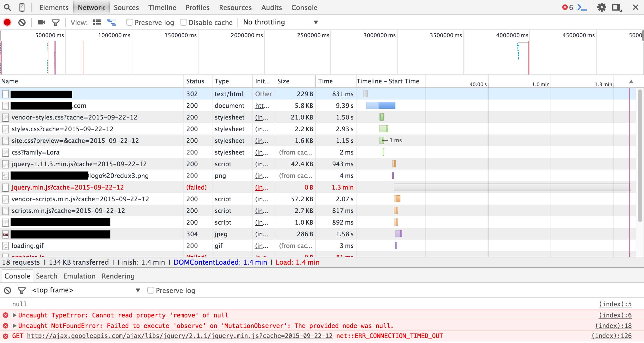Check the Disable cache option

[184, 22]
